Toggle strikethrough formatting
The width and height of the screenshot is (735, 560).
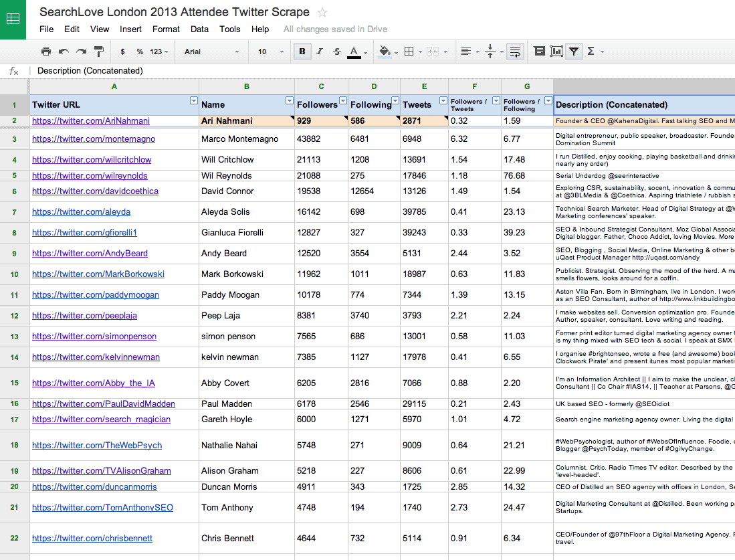point(337,52)
